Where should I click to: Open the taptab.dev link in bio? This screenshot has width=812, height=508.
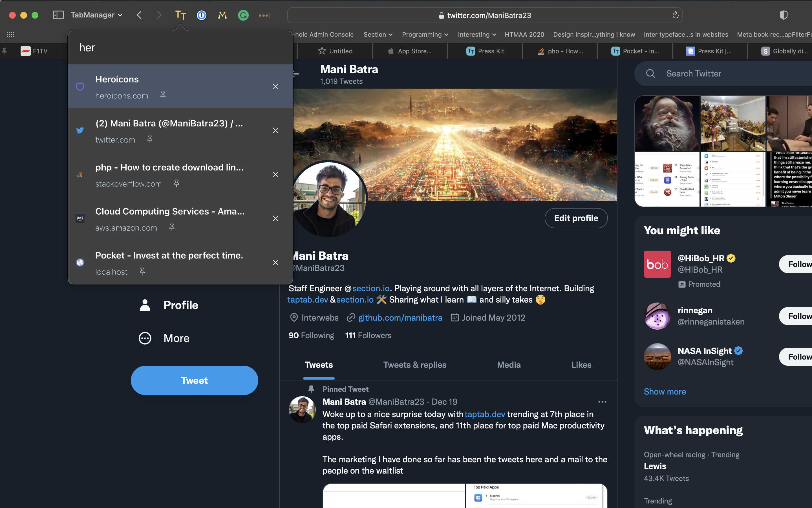point(308,300)
